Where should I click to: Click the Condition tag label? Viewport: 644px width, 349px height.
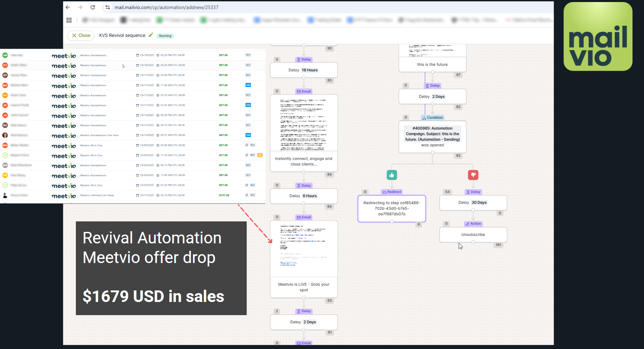click(432, 117)
